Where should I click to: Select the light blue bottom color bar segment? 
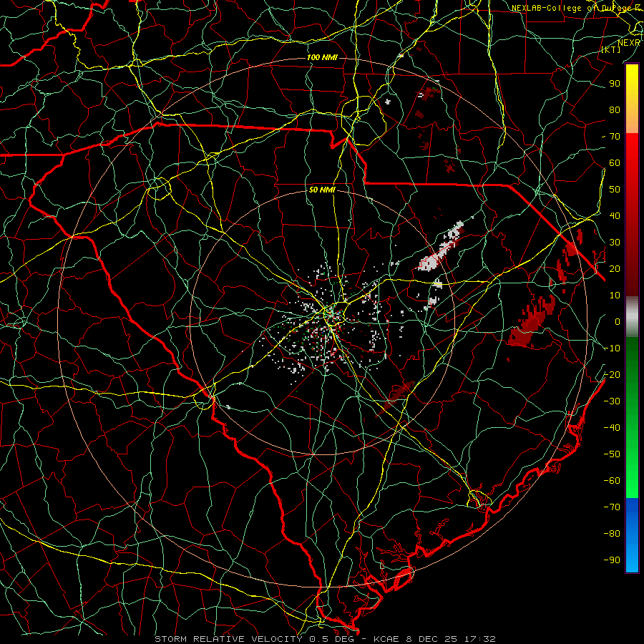[632, 557]
